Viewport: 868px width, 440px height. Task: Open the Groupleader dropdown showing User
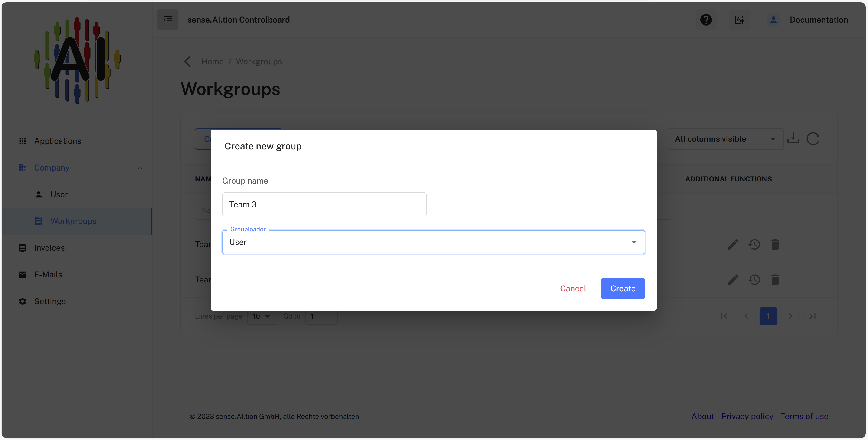433,242
